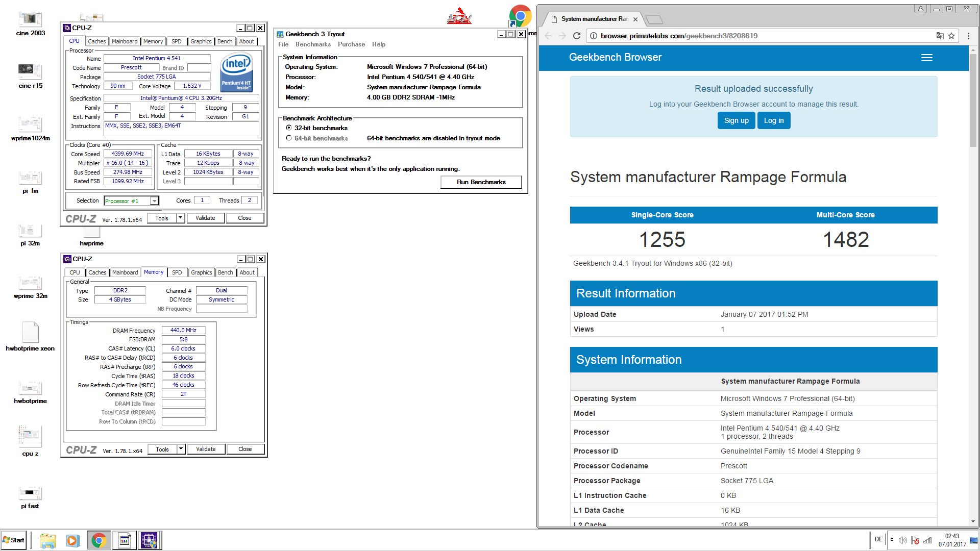Open Graphics tab in lower CPU-Z
This screenshot has height=551, width=980.
tap(201, 272)
